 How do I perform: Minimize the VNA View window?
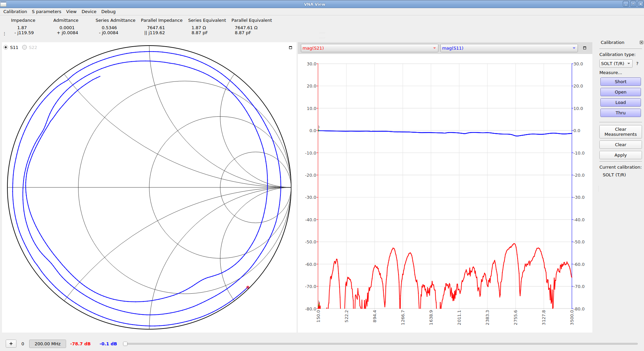626,4
